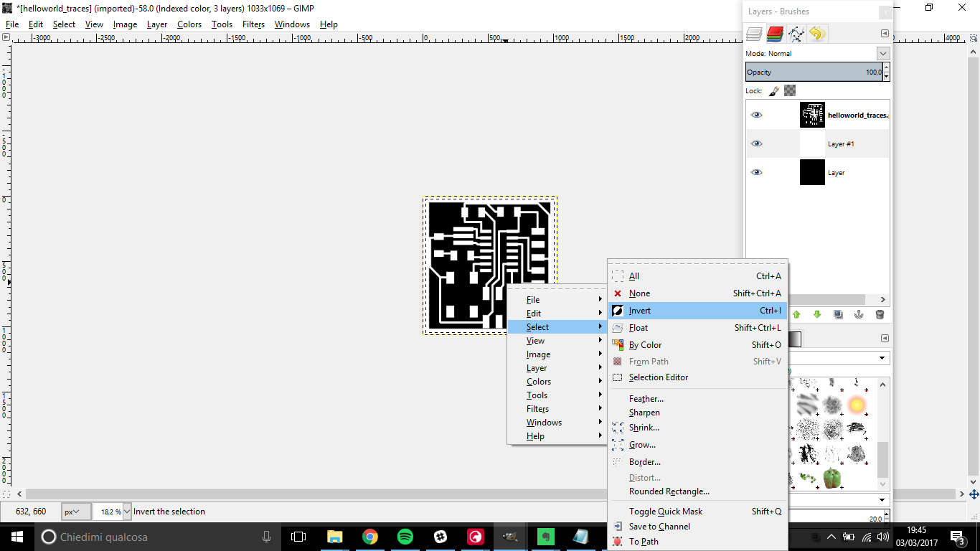Click Invert in the Select submenu
The image size is (980, 551).
tap(697, 311)
